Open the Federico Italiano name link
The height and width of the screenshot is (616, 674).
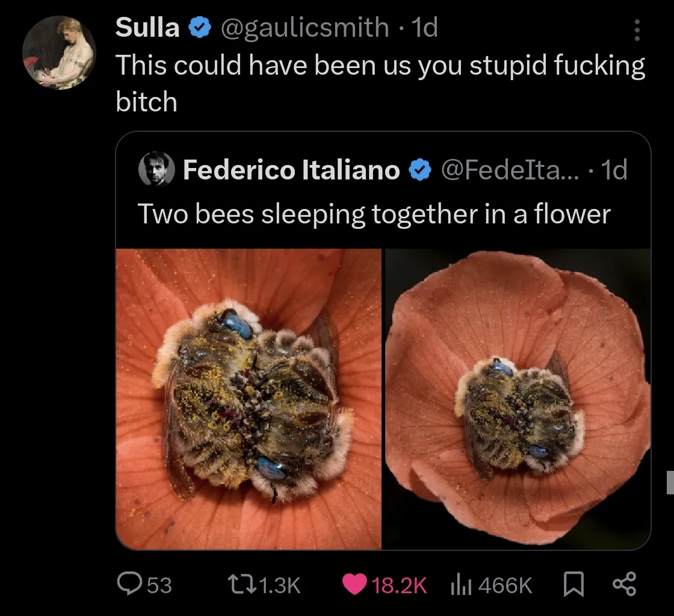click(291, 170)
